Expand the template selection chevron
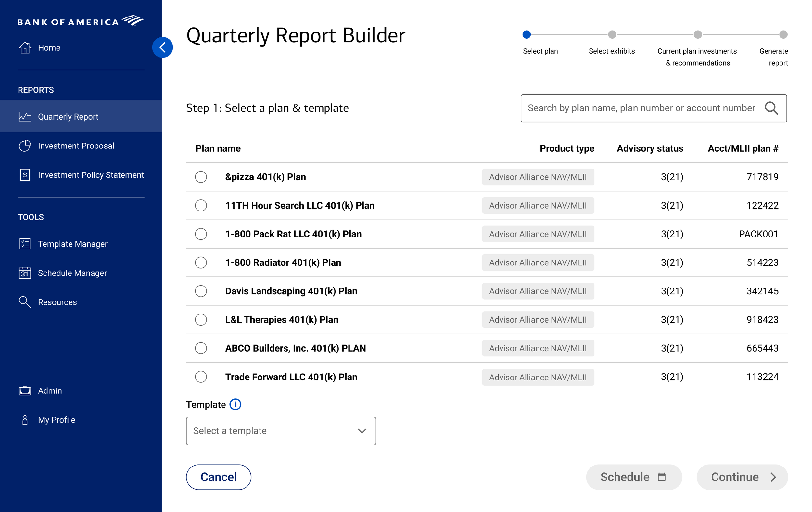Screen dimensions: 812x512 [362, 431]
